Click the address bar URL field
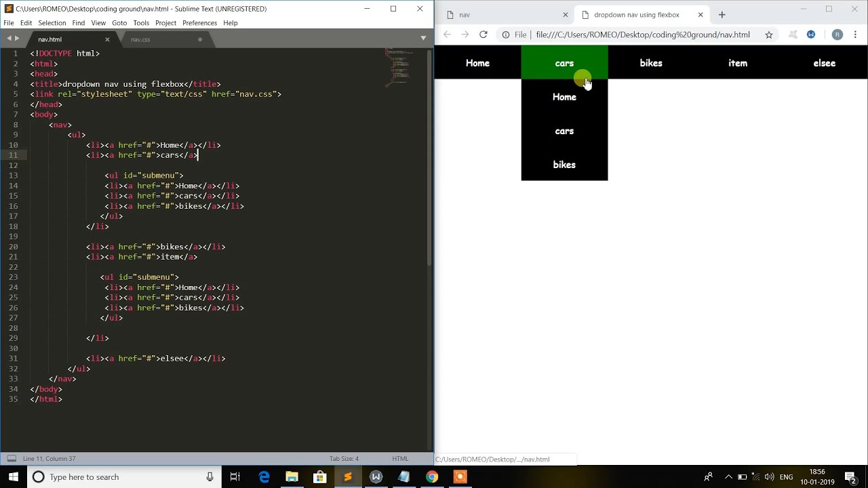This screenshot has height=488, width=868. (x=643, y=35)
